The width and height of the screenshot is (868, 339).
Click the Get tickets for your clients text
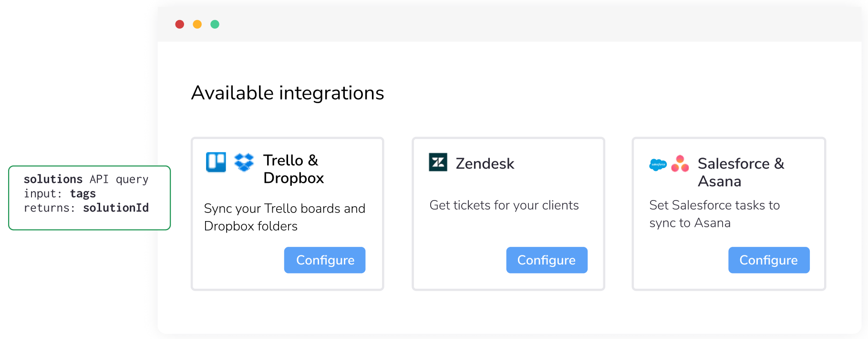pos(504,205)
